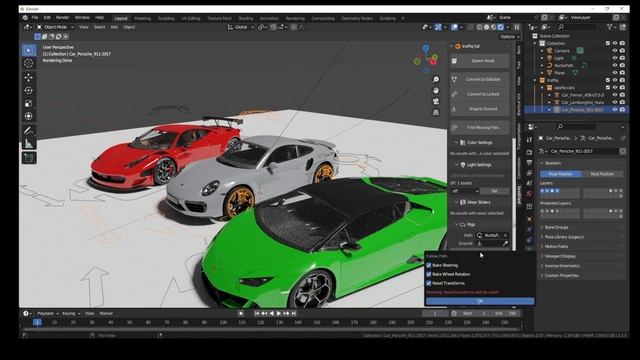Click the Play animation button
This screenshot has width=640, height=360.
click(279, 313)
